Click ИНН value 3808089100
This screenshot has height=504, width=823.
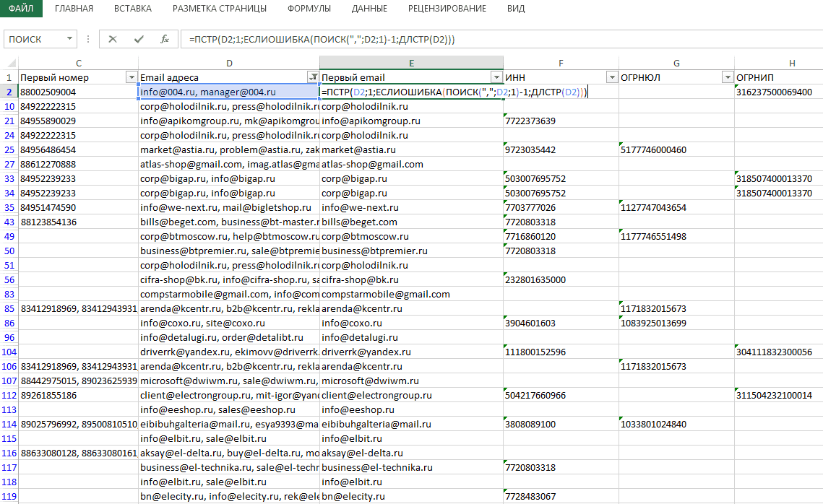pyautogui.click(x=561, y=425)
